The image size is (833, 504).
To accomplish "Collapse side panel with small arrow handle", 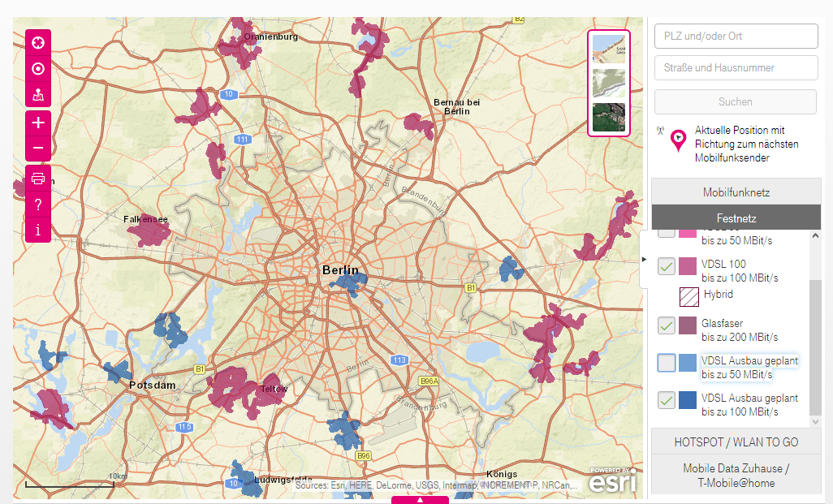I will (x=644, y=259).
